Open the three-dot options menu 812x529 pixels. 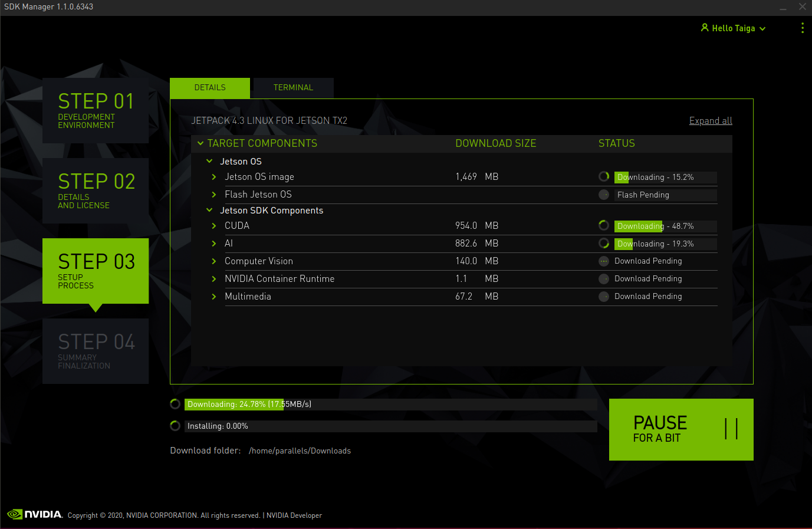coord(803,28)
